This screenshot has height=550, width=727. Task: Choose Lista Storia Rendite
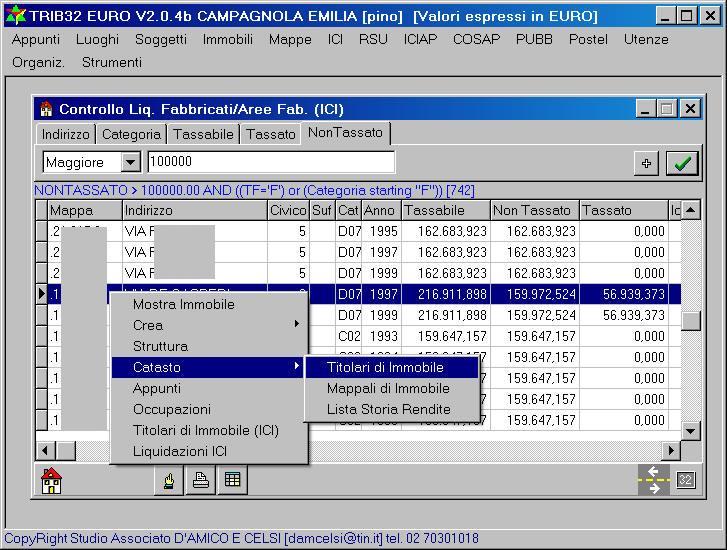point(388,409)
